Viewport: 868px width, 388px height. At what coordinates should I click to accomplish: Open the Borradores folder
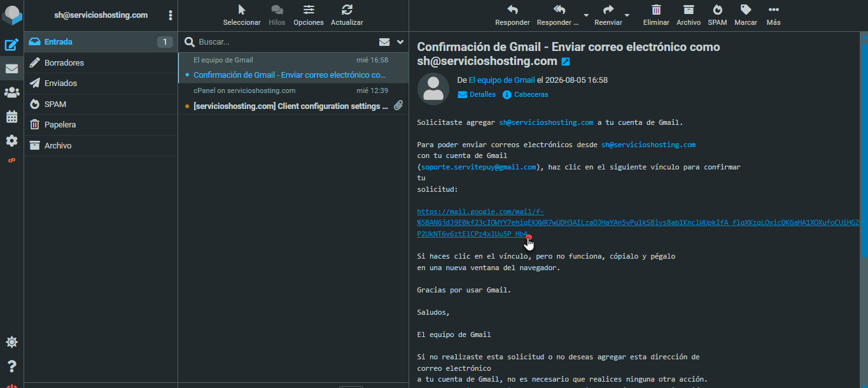click(101, 62)
